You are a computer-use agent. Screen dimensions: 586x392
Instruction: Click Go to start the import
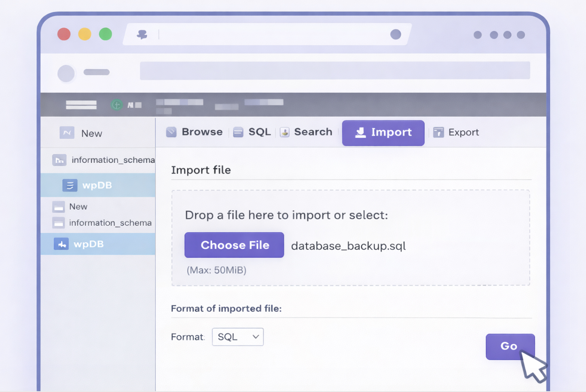click(509, 346)
